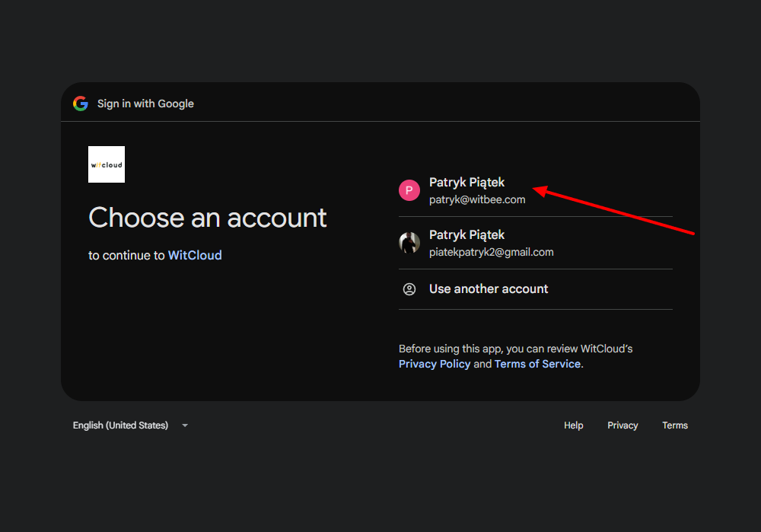Open the Privacy footer link
The height and width of the screenshot is (532, 761).
[x=622, y=425]
